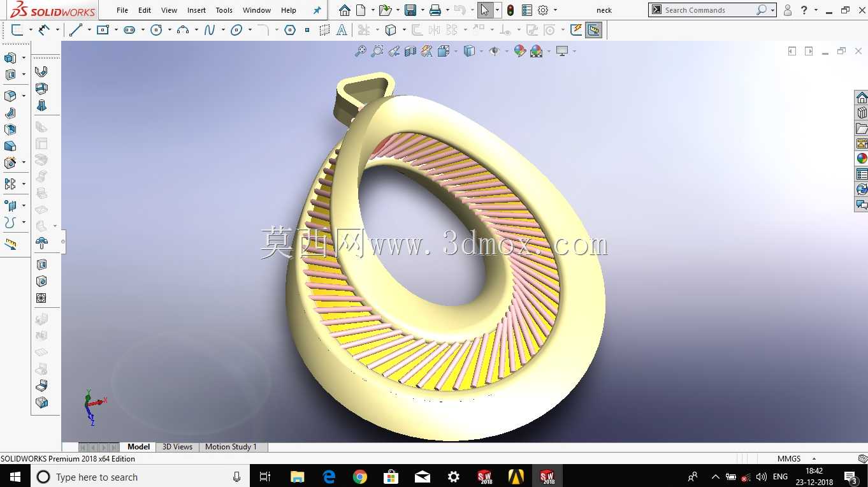Select the Spline sketch tool

click(x=210, y=30)
